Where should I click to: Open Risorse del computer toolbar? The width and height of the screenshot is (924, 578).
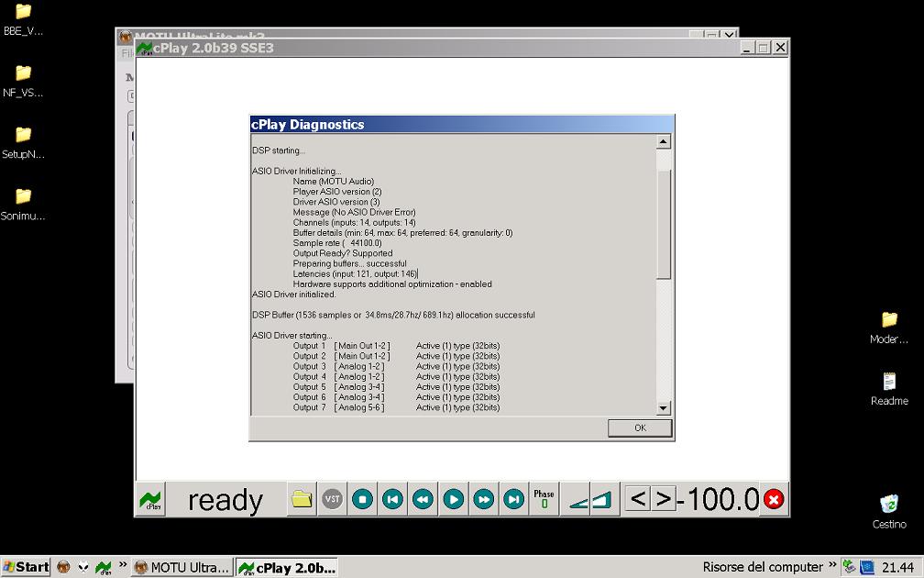(x=763, y=567)
